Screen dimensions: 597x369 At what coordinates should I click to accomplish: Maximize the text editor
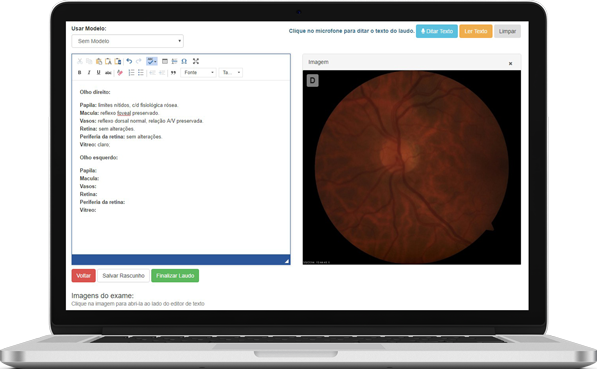tap(196, 61)
